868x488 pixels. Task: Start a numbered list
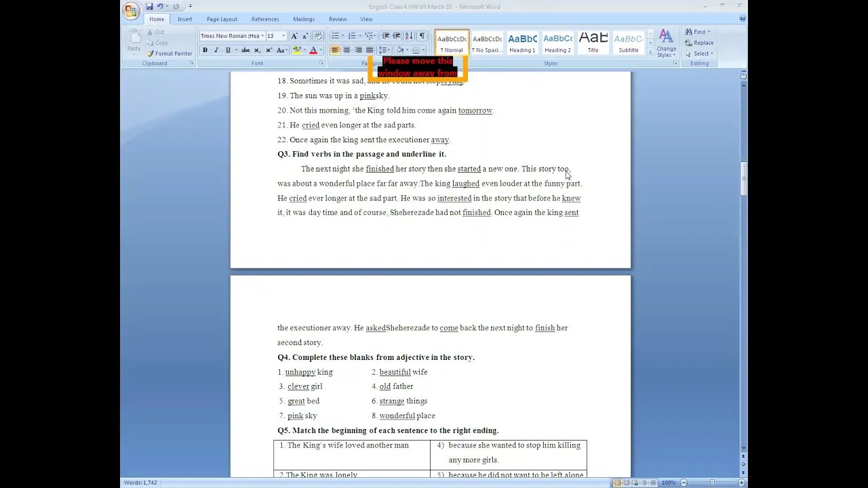tap(352, 36)
